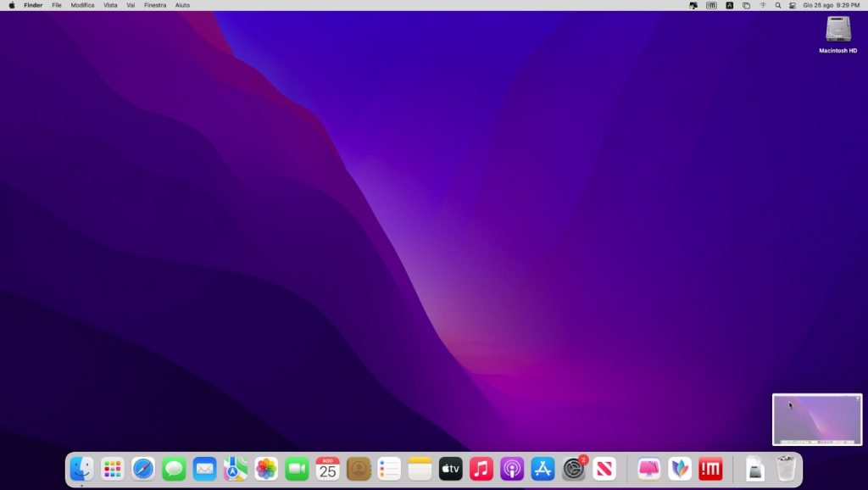Viewport: 868px width, 490px height.
Task: Open Control Center from the menu bar
Action: pos(793,5)
